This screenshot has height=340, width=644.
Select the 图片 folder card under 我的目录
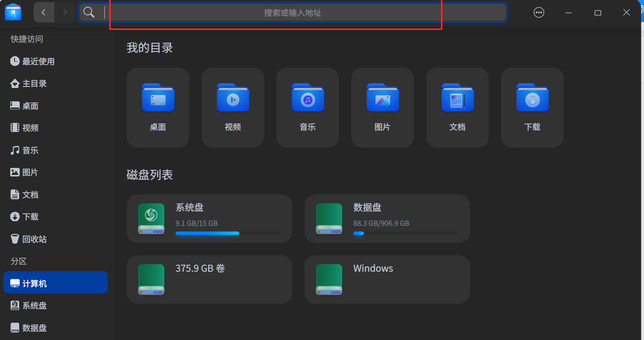click(x=382, y=108)
